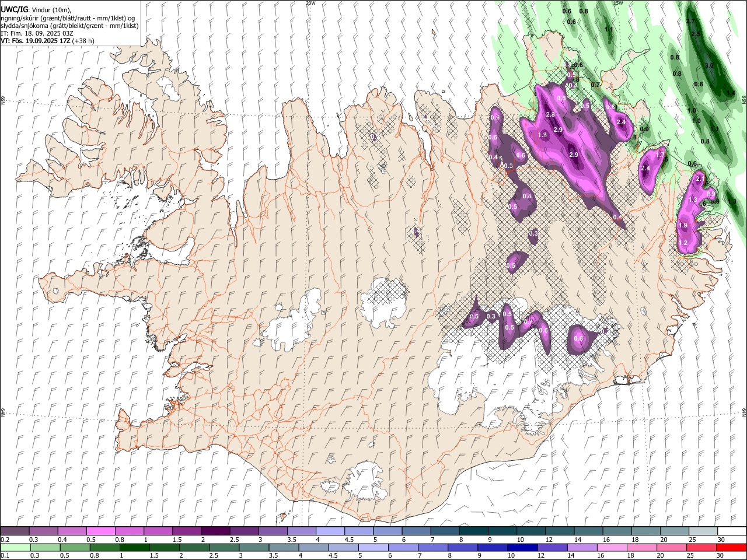Click the '2.8' snow value on the map
The height and width of the screenshot is (560, 747).
(550, 114)
